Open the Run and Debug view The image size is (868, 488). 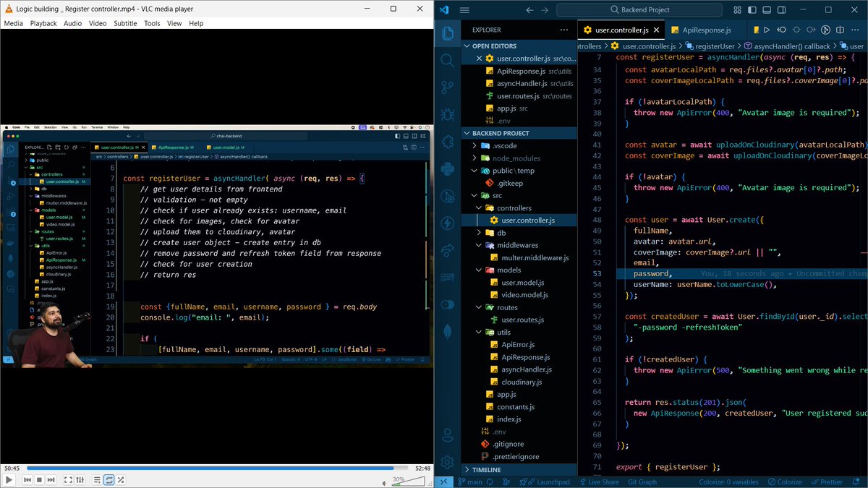[448, 114]
